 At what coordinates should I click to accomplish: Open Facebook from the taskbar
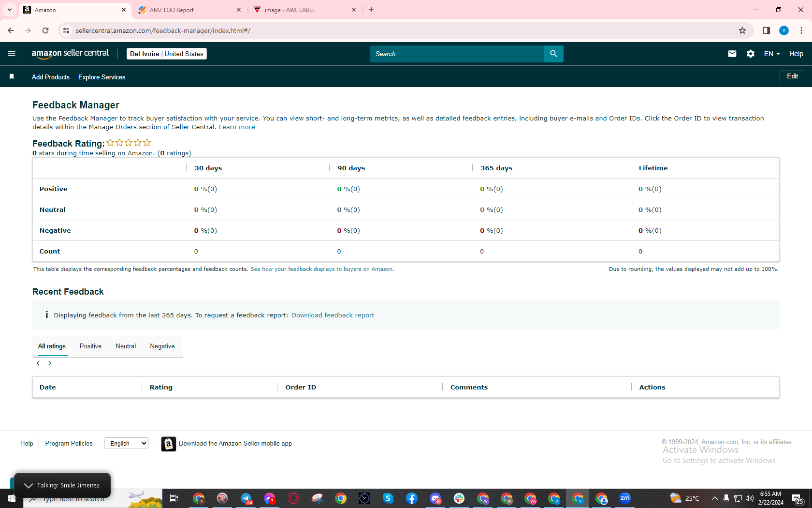pos(412,498)
